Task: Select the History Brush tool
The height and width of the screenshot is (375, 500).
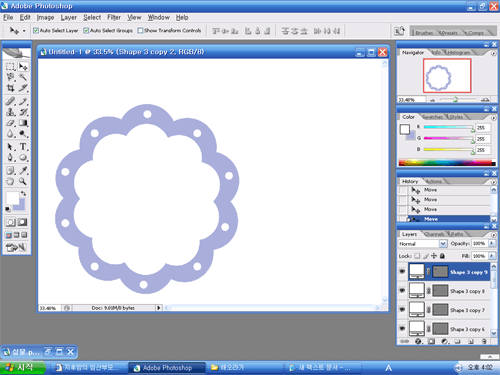Action: click(x=23, y=112)
